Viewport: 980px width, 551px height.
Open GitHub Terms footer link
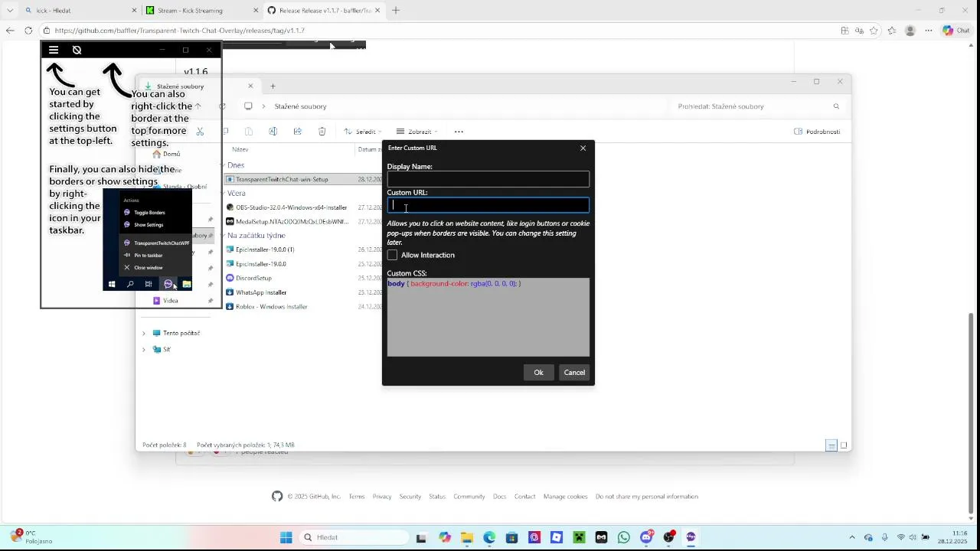(357, 497)
